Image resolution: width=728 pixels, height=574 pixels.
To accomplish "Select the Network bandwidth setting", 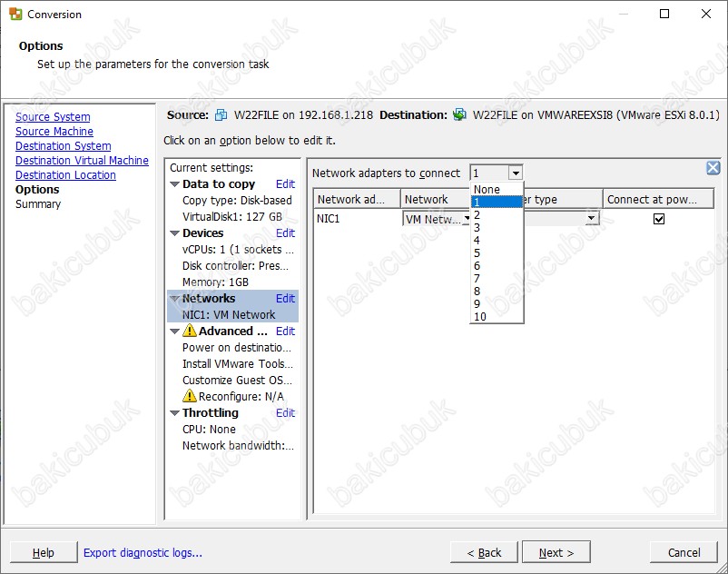I will coord(238,445).
